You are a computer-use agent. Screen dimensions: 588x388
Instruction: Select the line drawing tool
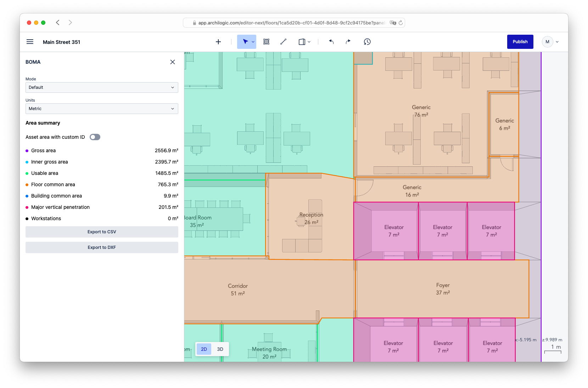pyautogui.click(x=283, y=42)
